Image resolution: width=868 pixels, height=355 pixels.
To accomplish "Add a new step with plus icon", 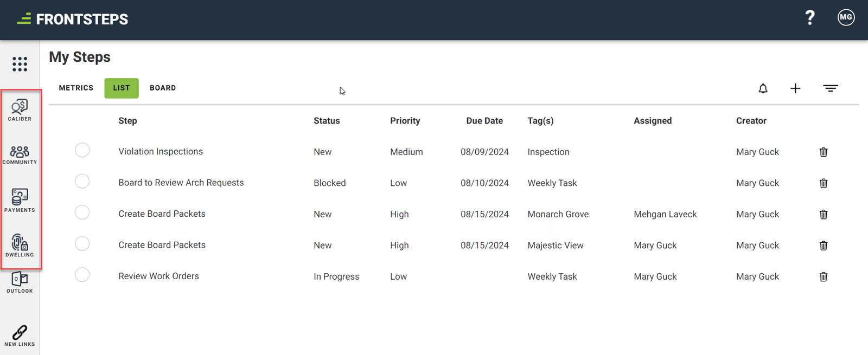I will coord(795,88).
